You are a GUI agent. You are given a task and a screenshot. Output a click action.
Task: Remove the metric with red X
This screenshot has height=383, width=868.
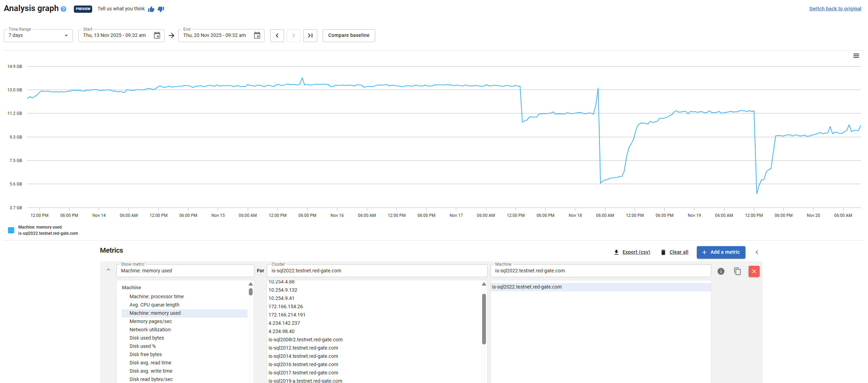tap(754, 271)
